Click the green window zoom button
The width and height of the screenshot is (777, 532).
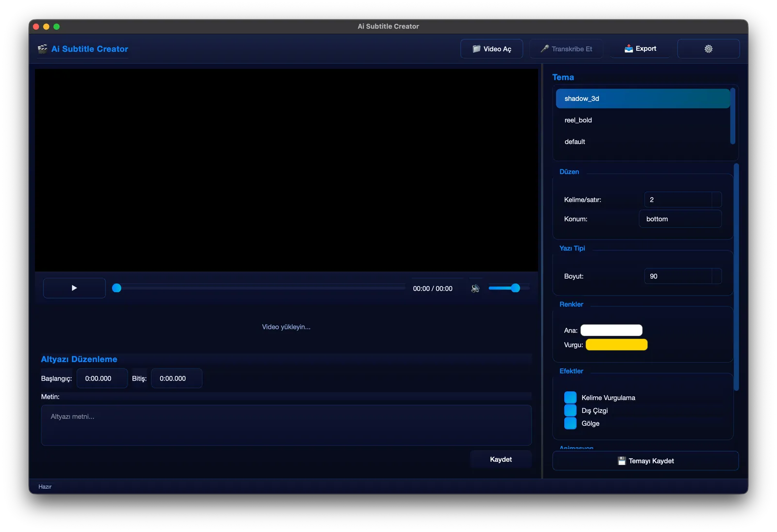[x=56, y=27]
